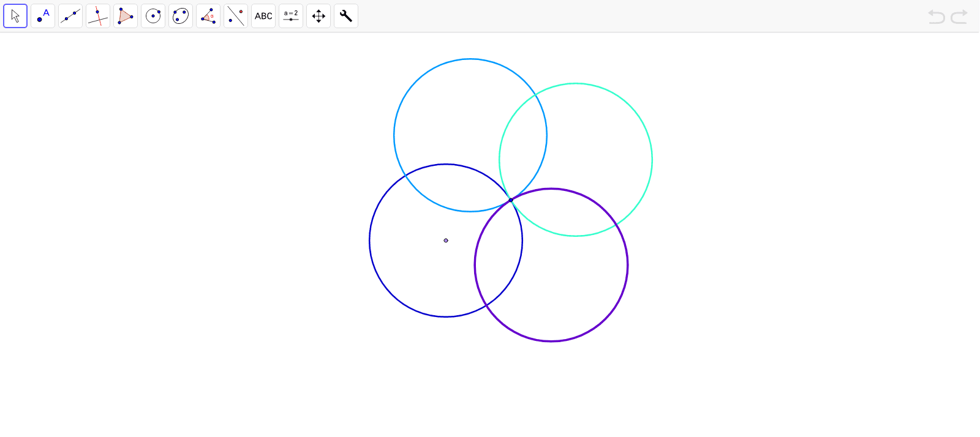Choose the ABC Text tool
The height and width of the screenshot is (437, 980).
pyautogui.click(x=263, y=16)
